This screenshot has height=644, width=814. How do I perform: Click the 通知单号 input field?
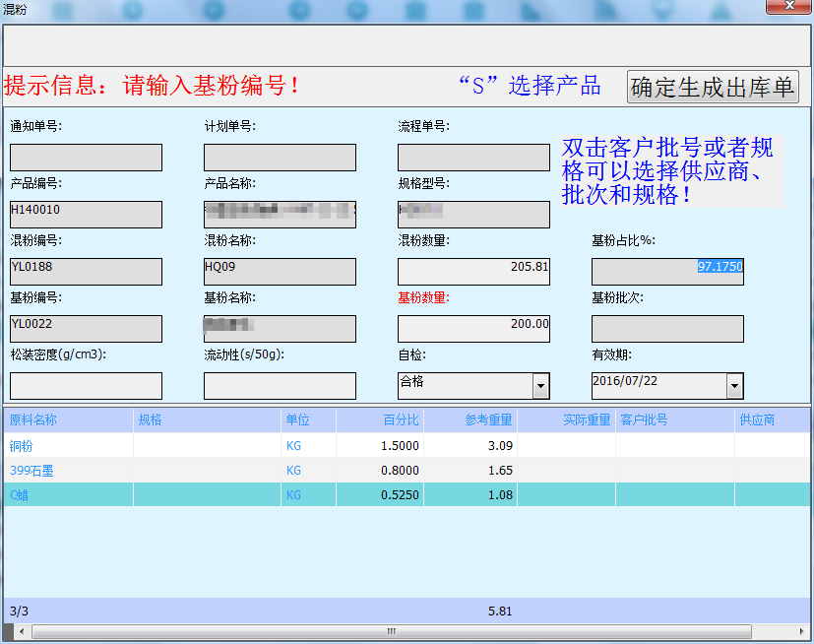[x=86, y=158]
